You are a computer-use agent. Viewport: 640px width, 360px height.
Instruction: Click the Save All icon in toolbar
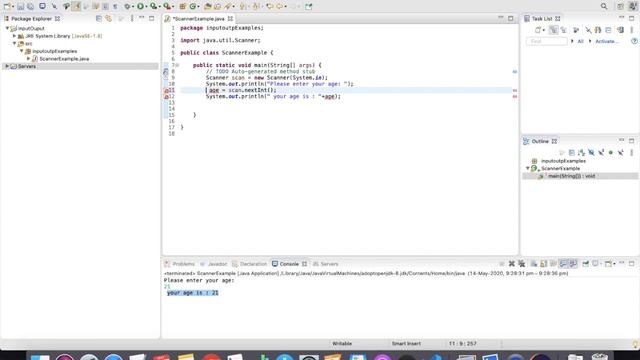31,6
